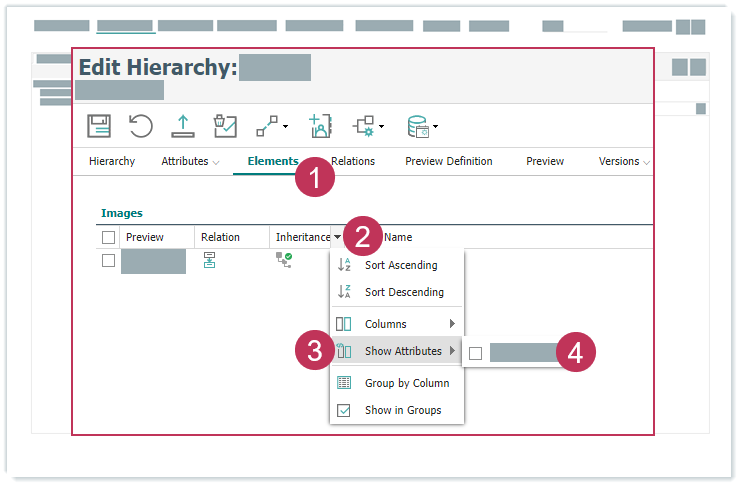The width and height of the screenshot is (741, 487).
Task: Choose Sort Descending from the column menu
Action: pos(403,292)
